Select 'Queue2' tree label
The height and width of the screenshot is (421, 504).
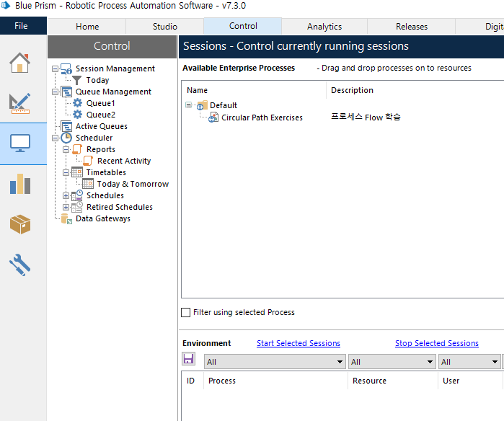tap(101, 115)
